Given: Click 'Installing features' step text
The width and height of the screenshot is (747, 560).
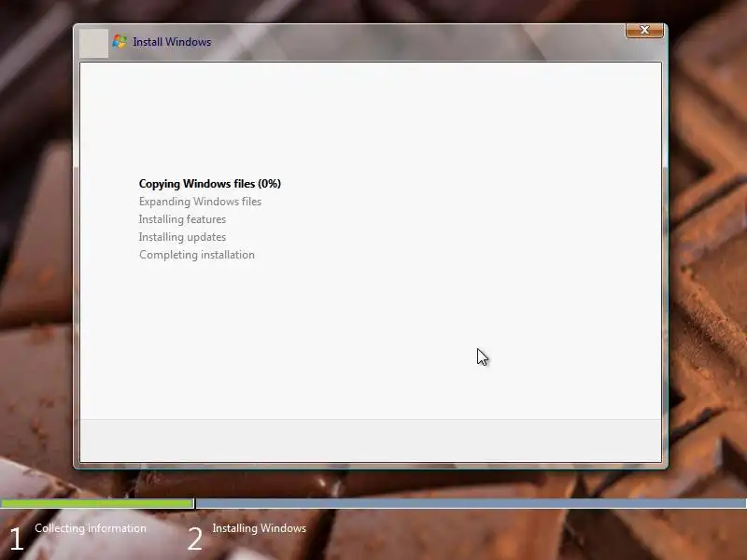Looking at the screenshot, I should click(182, 219).
